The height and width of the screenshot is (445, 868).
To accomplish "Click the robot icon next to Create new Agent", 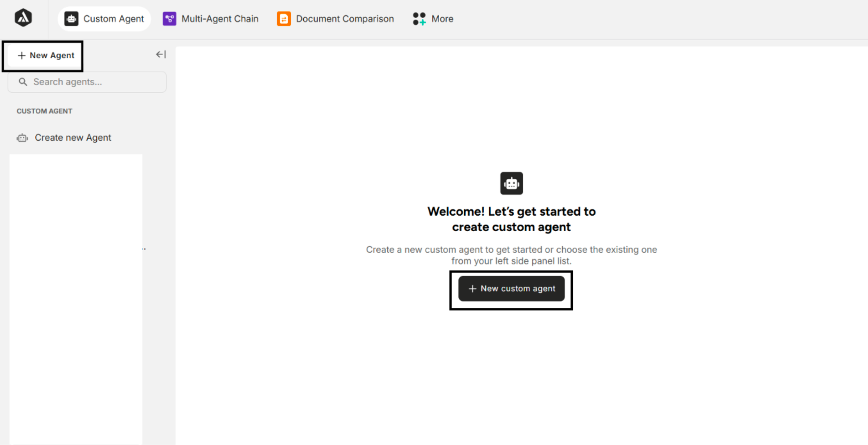I will click(x=22, y=138).
